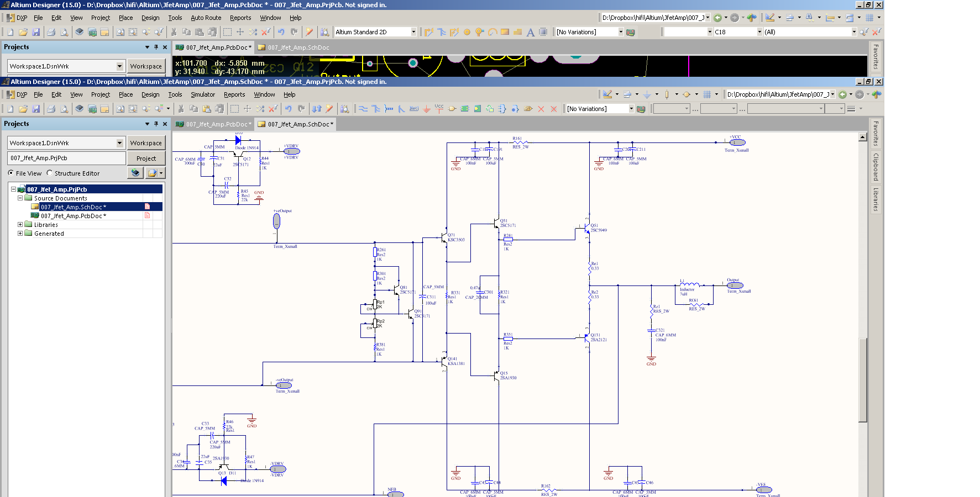This screenshot has height=497, width=980.
Task: Choose the Move selection cross-arrow tool
Action: pos(248,109)
